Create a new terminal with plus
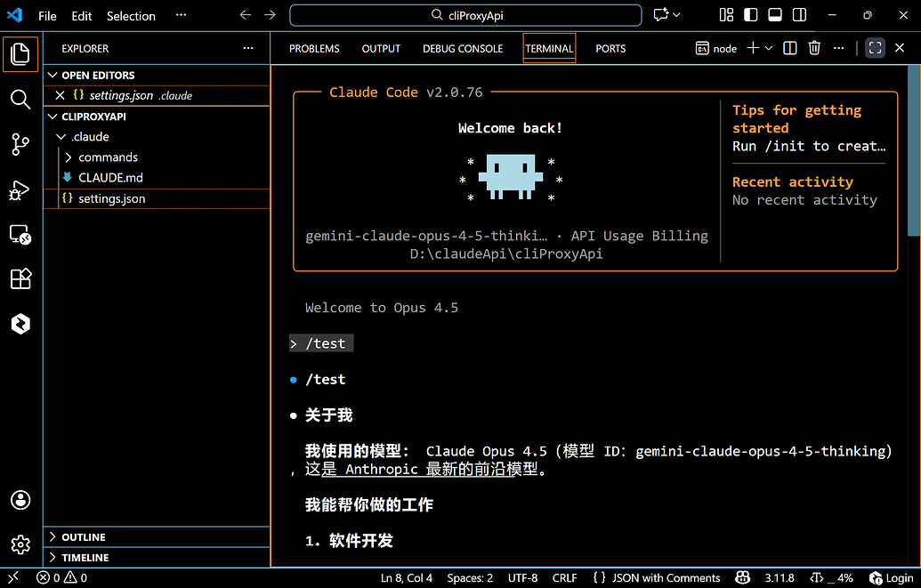Viewport: 921px width, 588px height. [x=753, y=48]
